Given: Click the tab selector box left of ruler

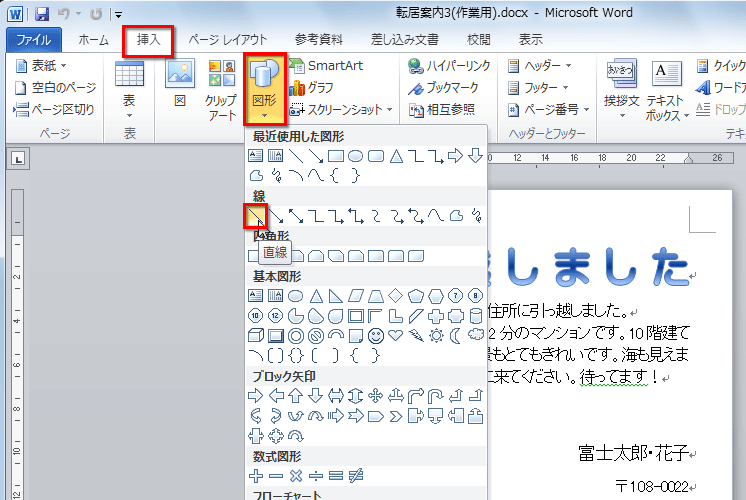Looking at the screenshot, I should 18,159.
